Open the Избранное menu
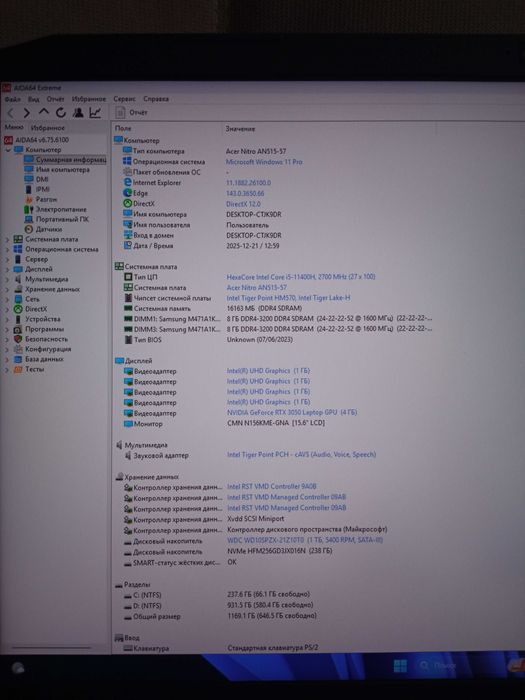525x700 pixels. point(89,99)
